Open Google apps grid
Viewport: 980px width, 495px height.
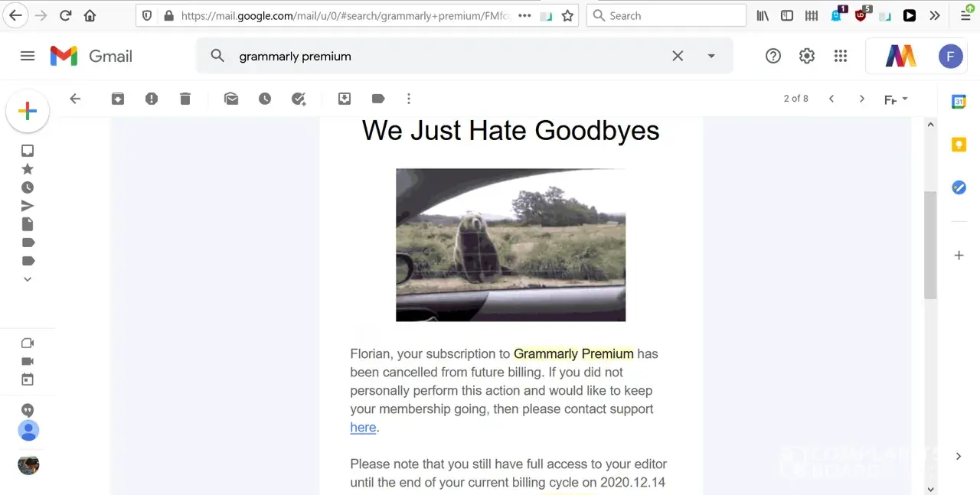click(841, 56)
